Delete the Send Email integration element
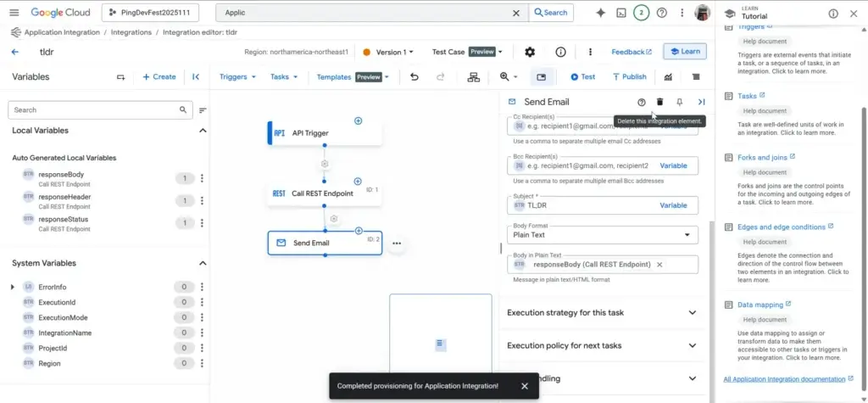Screen dimensions: 868x403 [x=660, y=102]
